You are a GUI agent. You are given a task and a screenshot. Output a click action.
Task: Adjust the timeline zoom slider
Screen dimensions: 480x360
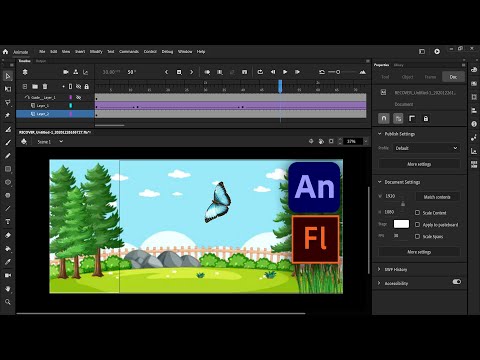[338, 72]
